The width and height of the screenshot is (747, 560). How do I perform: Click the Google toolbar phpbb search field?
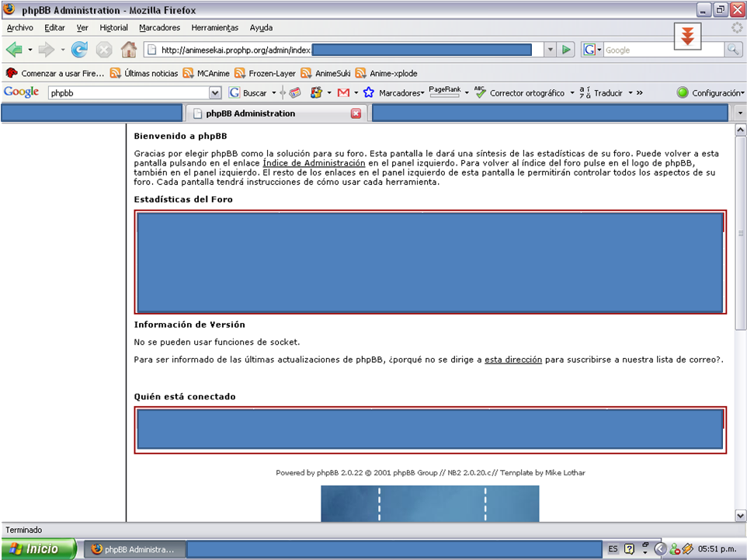[129, 93]
